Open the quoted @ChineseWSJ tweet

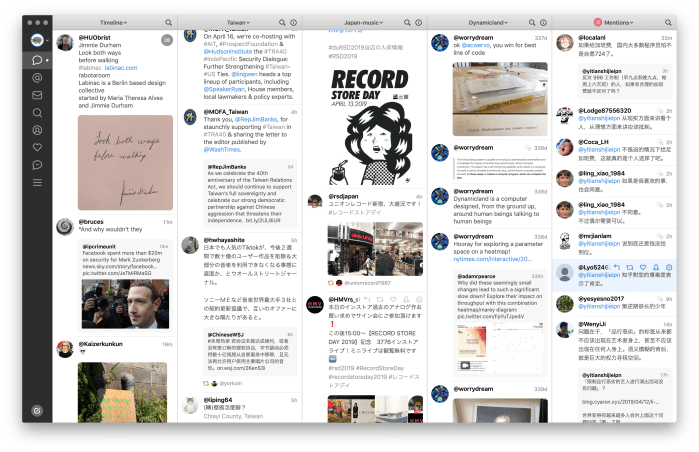click(250, 351)
